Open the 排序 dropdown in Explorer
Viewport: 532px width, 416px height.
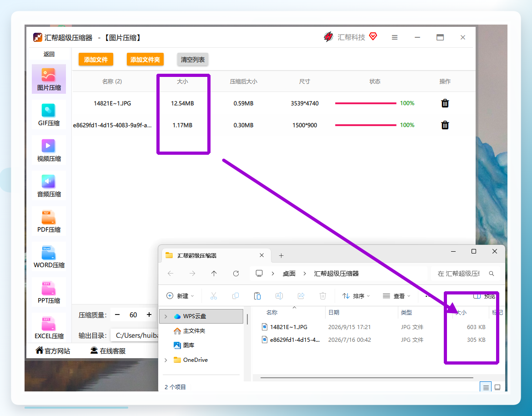(x=356, y=296)
